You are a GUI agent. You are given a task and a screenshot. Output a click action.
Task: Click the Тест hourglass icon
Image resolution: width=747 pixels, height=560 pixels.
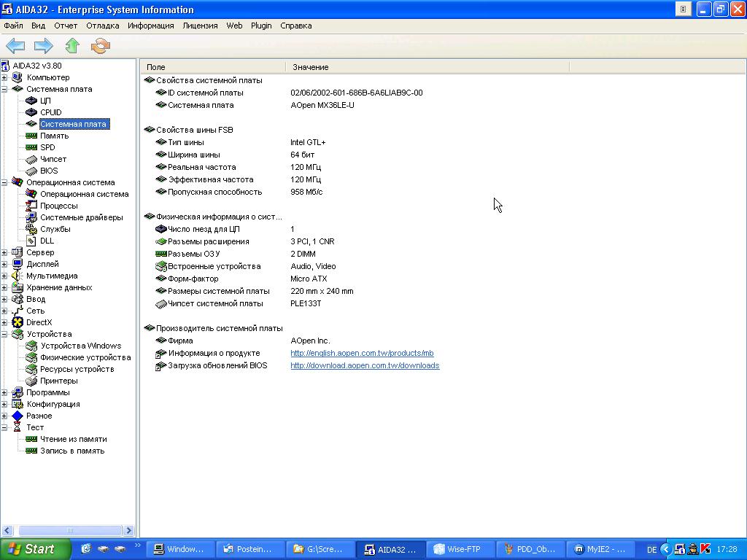click(x=18, y=427)
